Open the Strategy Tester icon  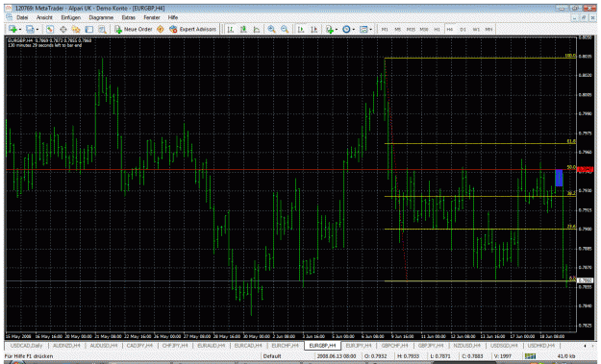coord(102,29)
